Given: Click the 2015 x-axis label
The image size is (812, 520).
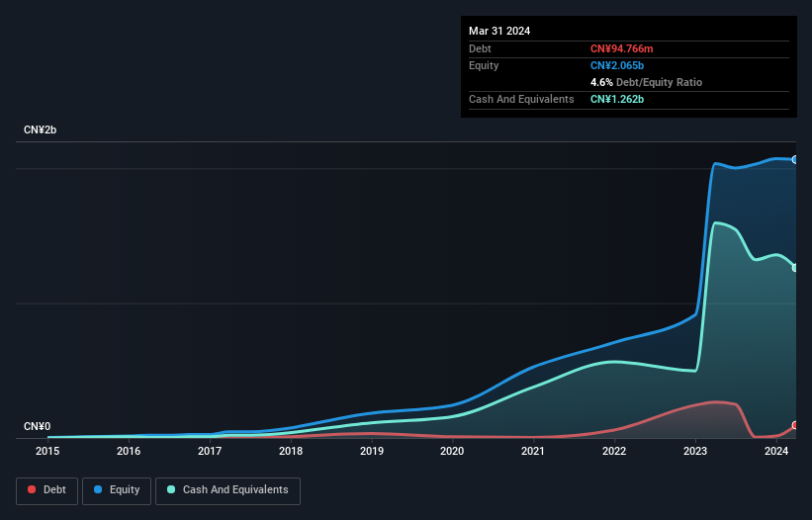Looking at the screenshot, I should pyautogui.click(x=47, y=451).
